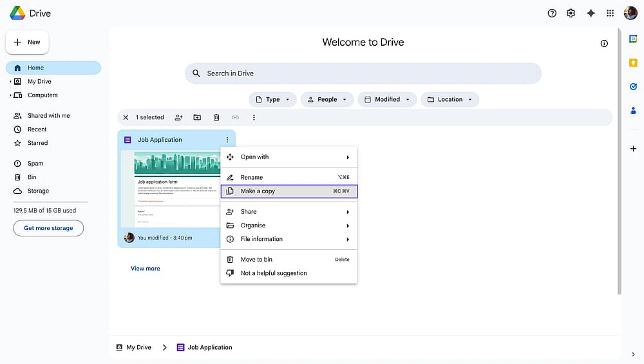Click the Forms icon on Job Application card

128,140
